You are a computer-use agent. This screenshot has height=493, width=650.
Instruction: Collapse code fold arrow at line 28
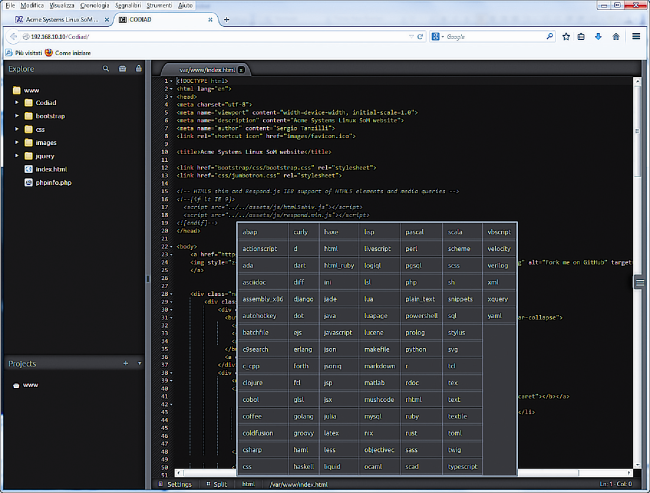point(171,294)
